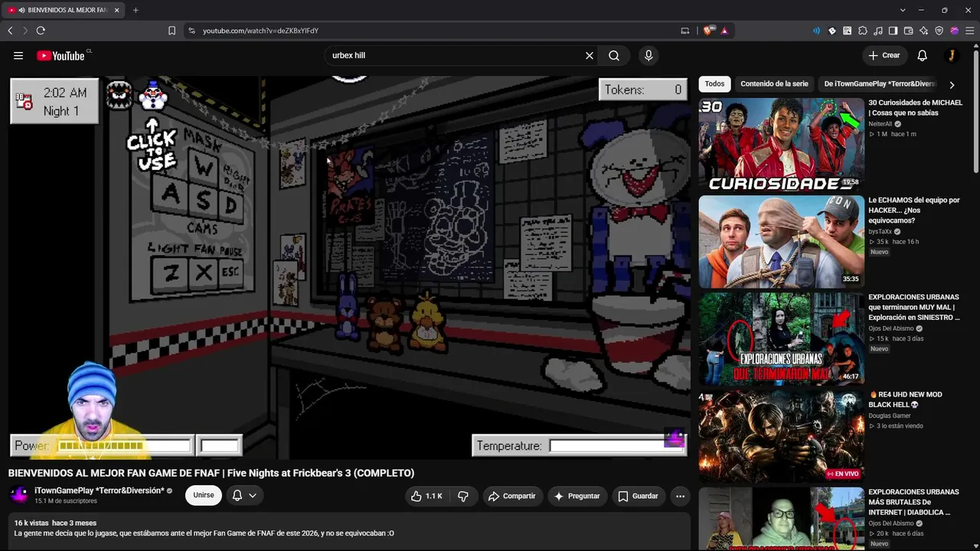980x551 pixels.
Task: Open the channel notification bell dropdown
Action: tap(244, 495)
